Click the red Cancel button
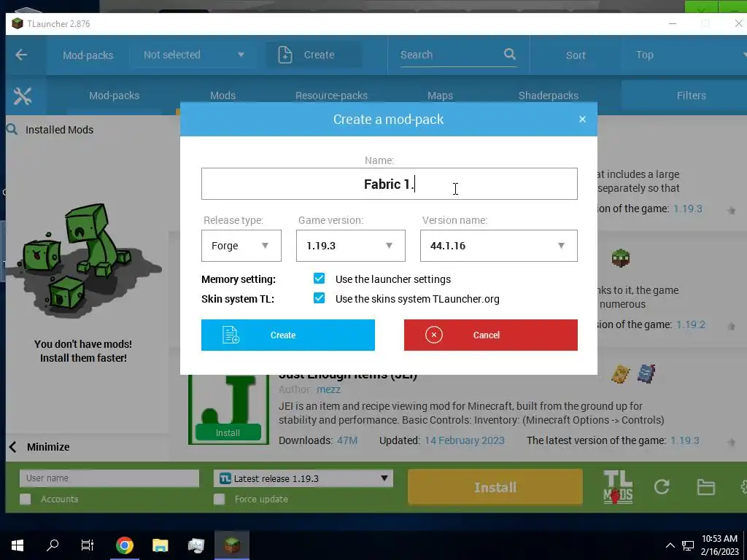747x560 pixels. [491, 335]
